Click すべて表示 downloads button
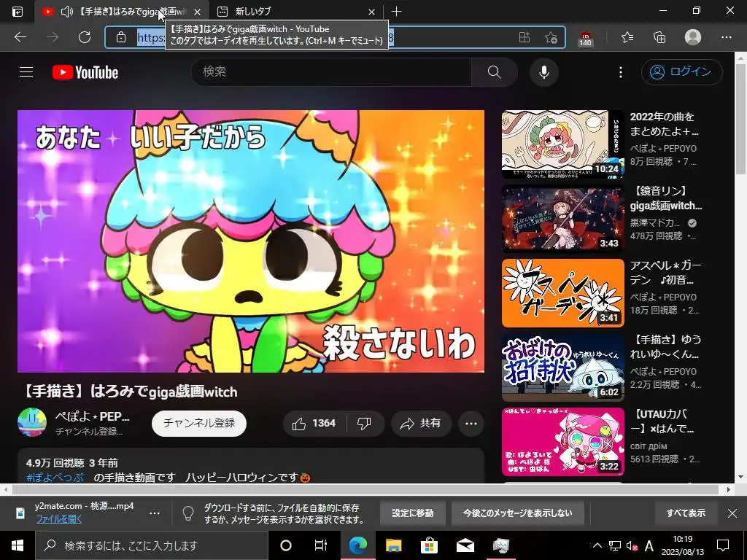Screen dimensions: 747x560 [686, 513]
